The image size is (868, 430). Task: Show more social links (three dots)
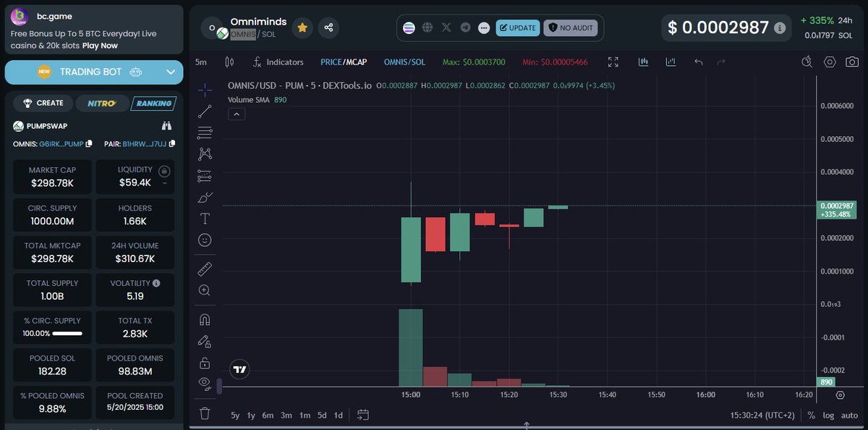(x=484, y=28)
